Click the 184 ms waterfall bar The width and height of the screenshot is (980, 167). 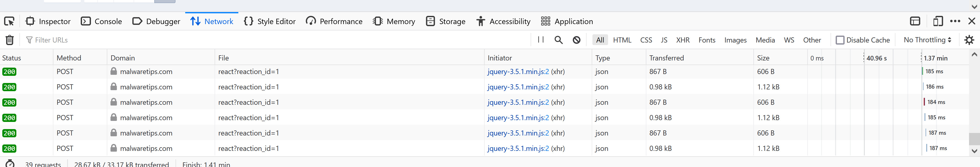tap(925, 102)
